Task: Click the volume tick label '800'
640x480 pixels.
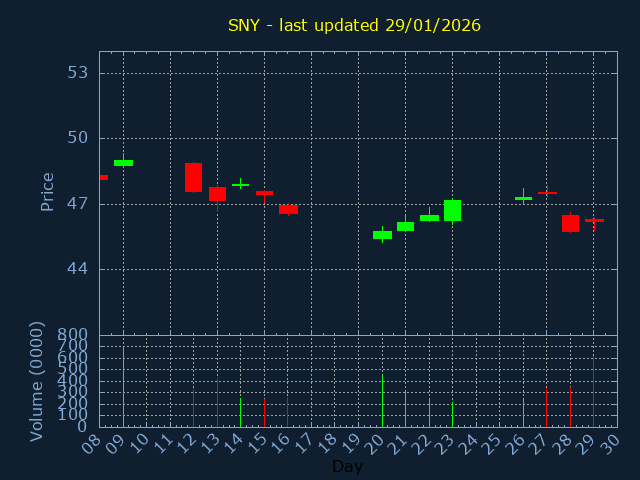Action: [x=72, y=336]
